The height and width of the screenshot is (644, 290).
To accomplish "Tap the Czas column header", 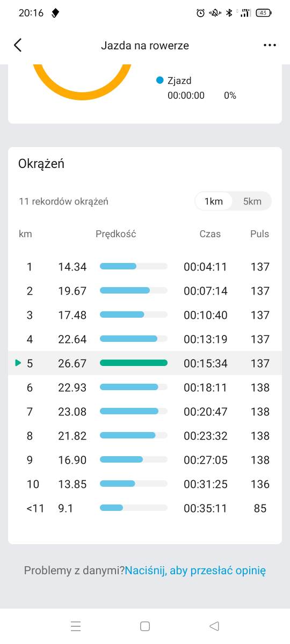I will 210,234.
